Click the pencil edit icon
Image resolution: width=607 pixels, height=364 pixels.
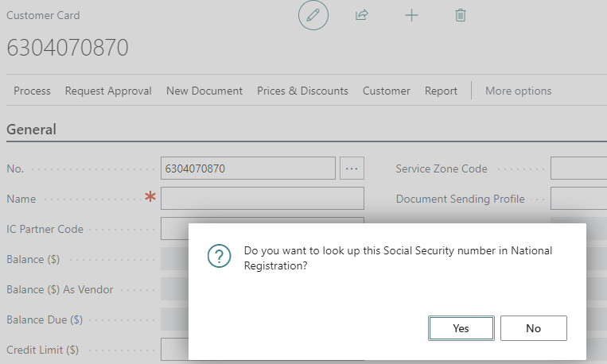pyautogui.click(x=313, y=15)
